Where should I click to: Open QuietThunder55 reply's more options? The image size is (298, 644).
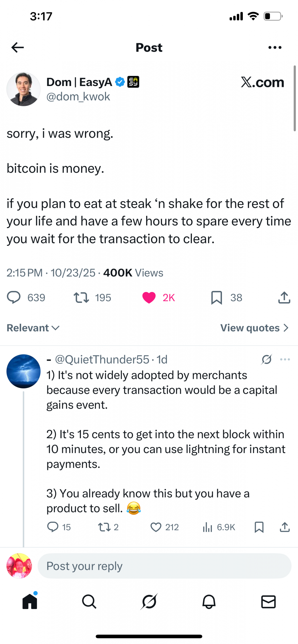[285, 359]
